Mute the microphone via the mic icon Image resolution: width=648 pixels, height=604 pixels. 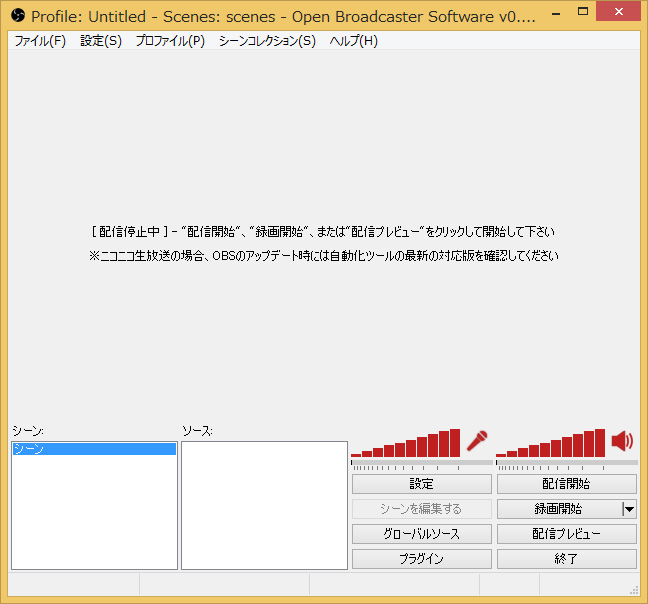pos(477,441)
